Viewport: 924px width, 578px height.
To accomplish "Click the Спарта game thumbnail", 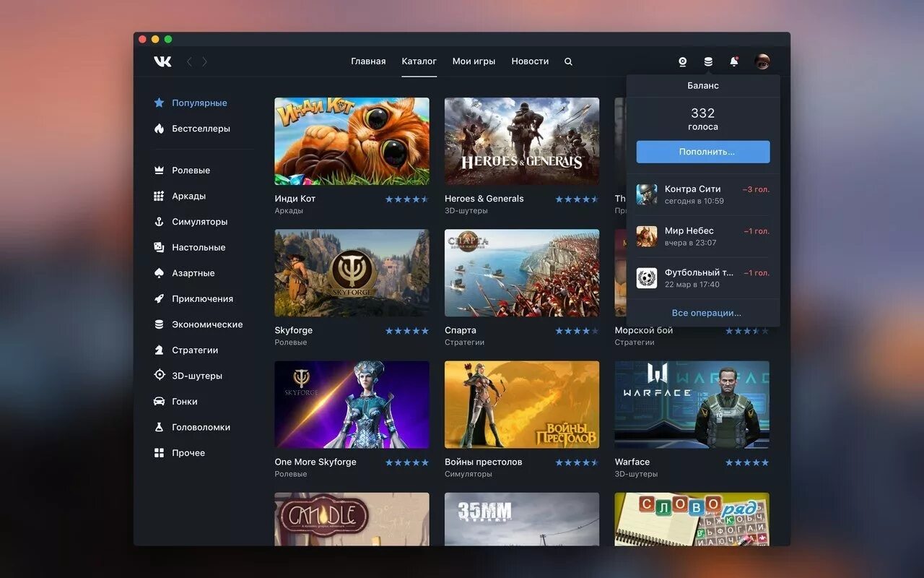I will 522,273.
